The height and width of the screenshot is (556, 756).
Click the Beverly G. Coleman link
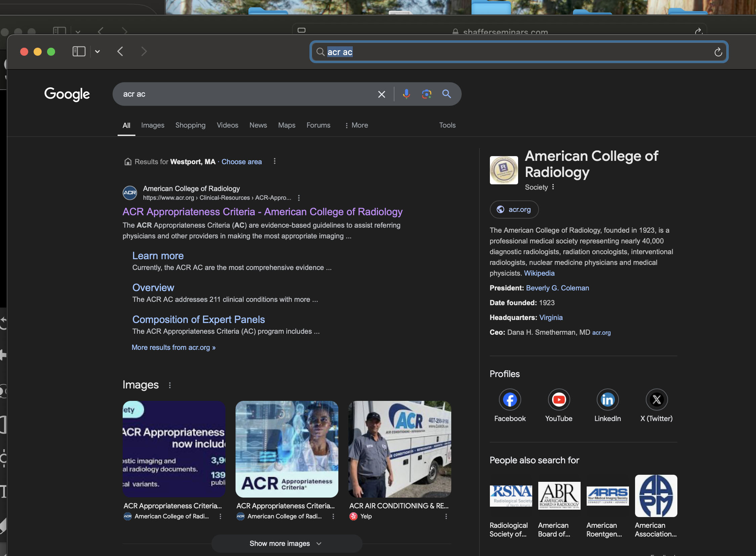[557, 288]
